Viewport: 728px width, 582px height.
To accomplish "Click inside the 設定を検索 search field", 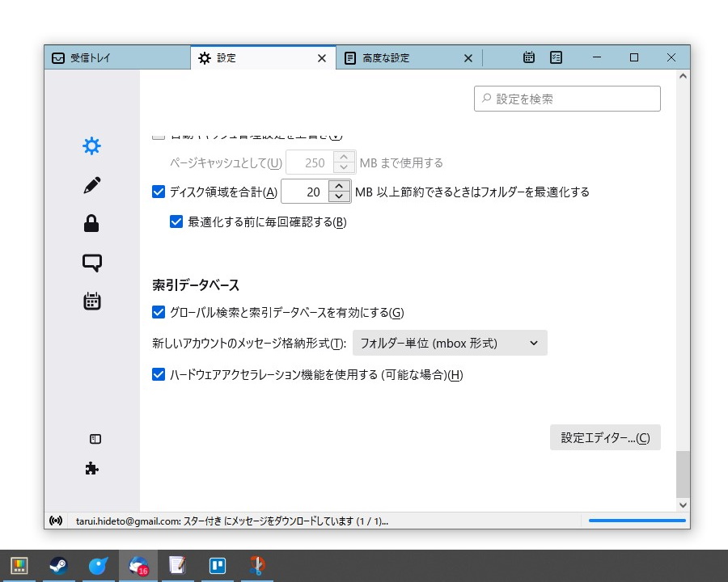I will point(566,99).
